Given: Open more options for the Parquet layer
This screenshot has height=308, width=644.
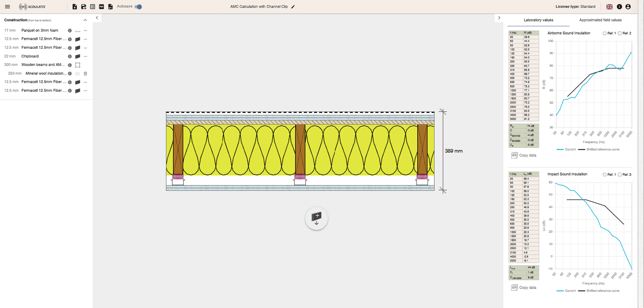Looking at the screenshot, I should point(85,31).
